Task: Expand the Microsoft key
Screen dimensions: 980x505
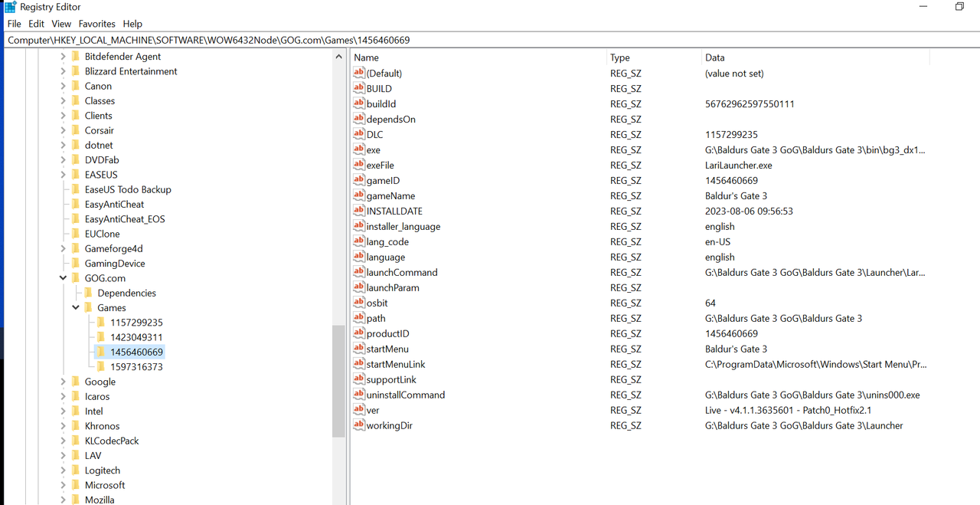Action: click(63, 485)
